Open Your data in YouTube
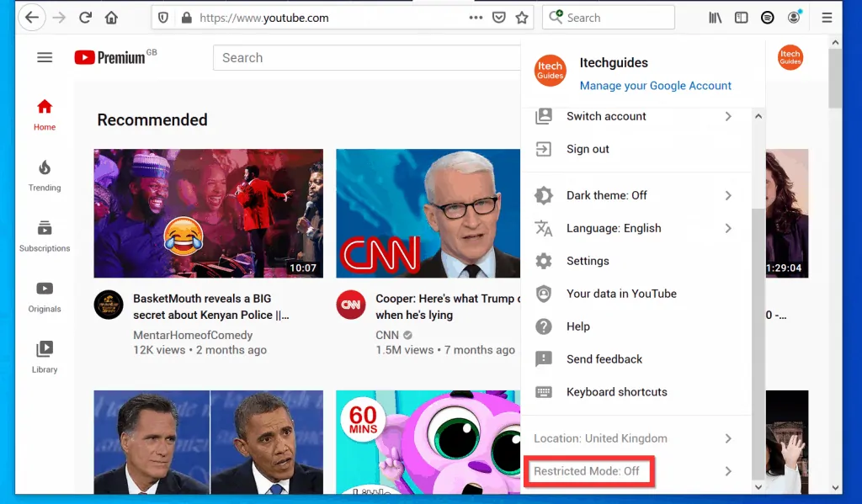 pyautogui.click(x=636, y=294)
